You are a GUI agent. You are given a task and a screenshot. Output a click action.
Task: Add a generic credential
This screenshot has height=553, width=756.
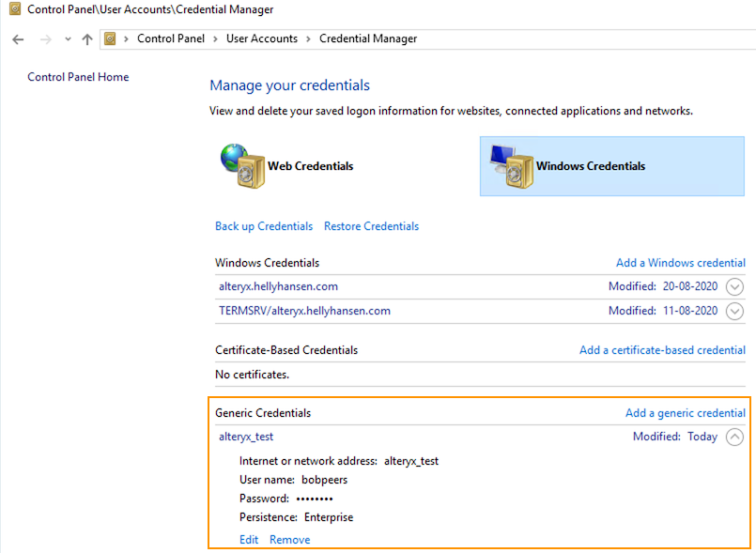(x=686, y=413)
